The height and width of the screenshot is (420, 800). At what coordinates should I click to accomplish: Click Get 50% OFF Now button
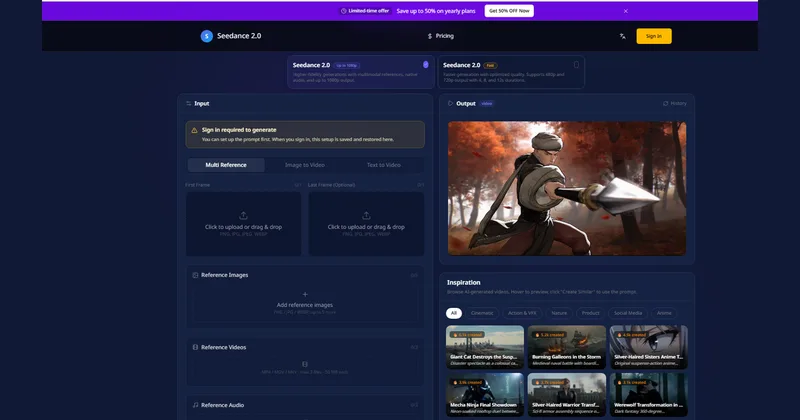[509, 11]
